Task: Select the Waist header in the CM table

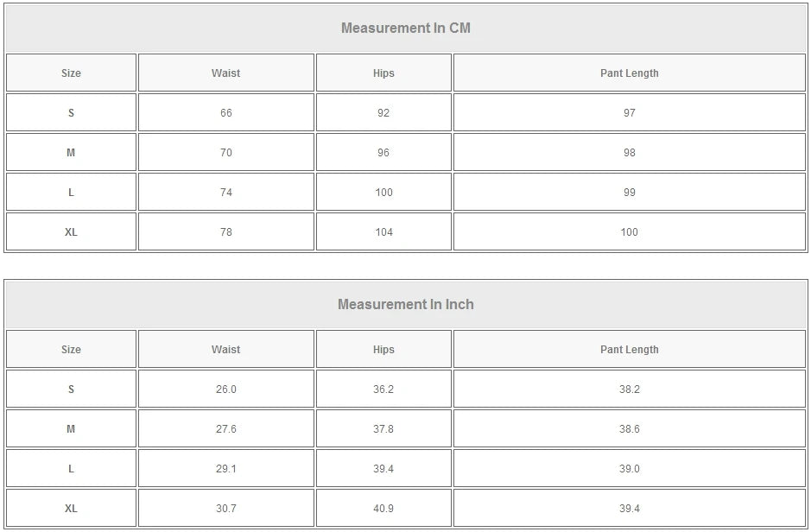Action: pyautogui.click(x=225, y=73)
